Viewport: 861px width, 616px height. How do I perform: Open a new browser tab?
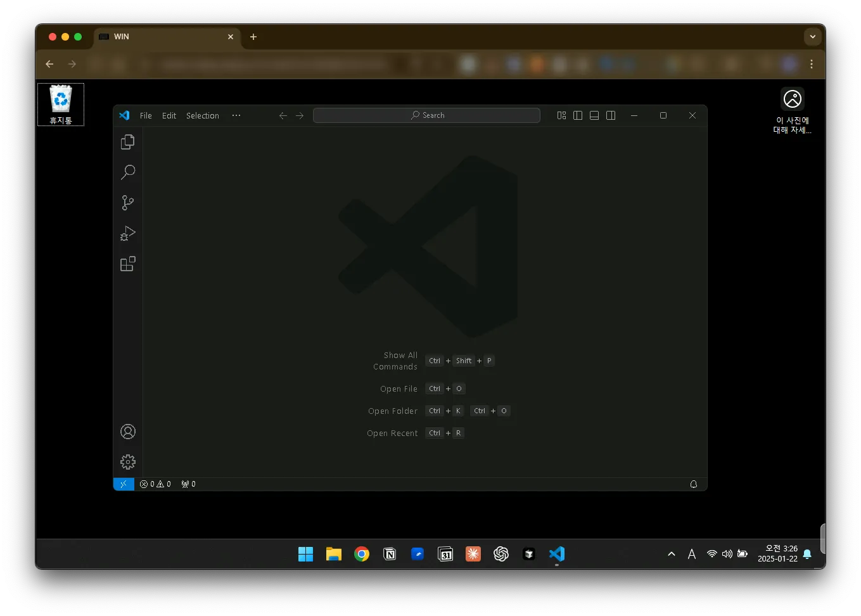[253, 37]
